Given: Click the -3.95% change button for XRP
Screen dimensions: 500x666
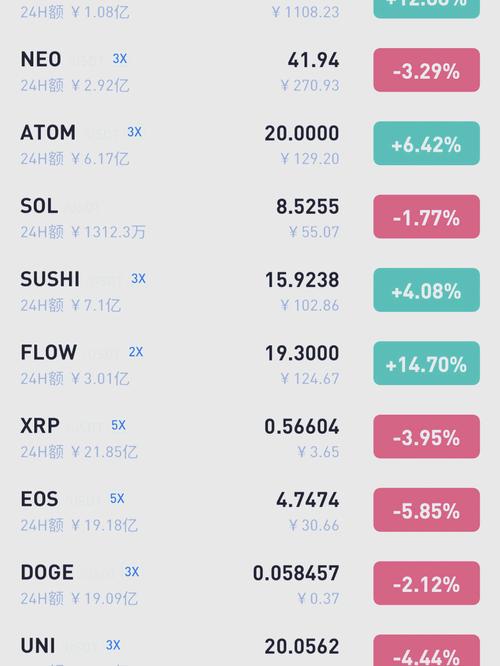Looking at the screenshot, I should click(427, 437).
